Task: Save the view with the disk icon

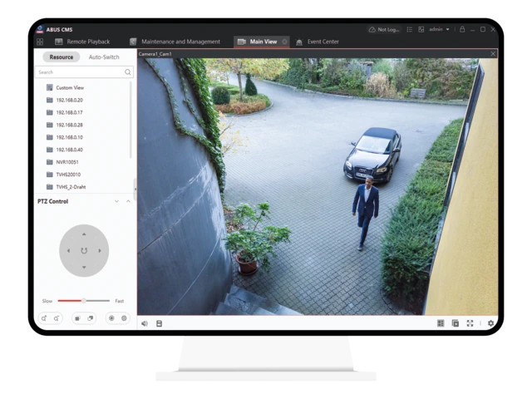Action: (x=159, y=323)
